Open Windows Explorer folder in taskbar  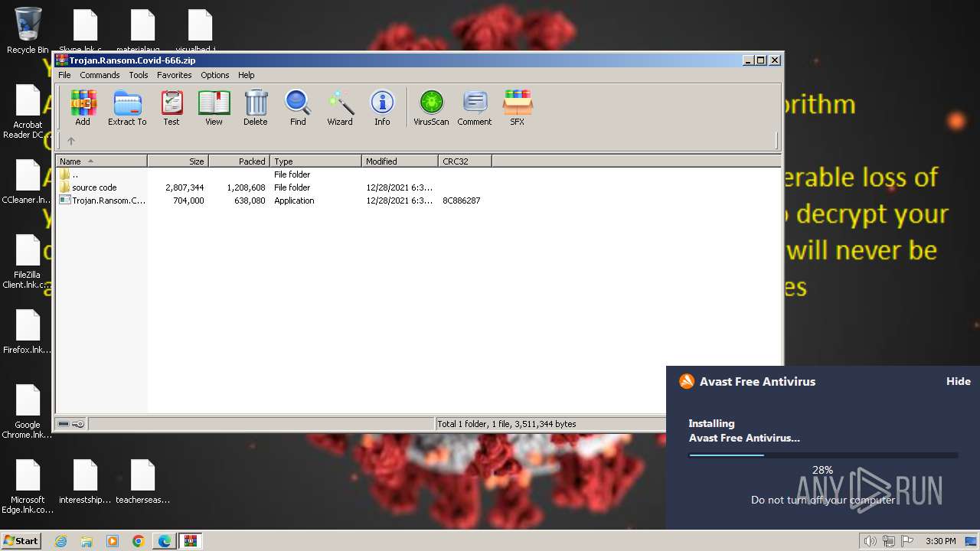tap(87, 541)
